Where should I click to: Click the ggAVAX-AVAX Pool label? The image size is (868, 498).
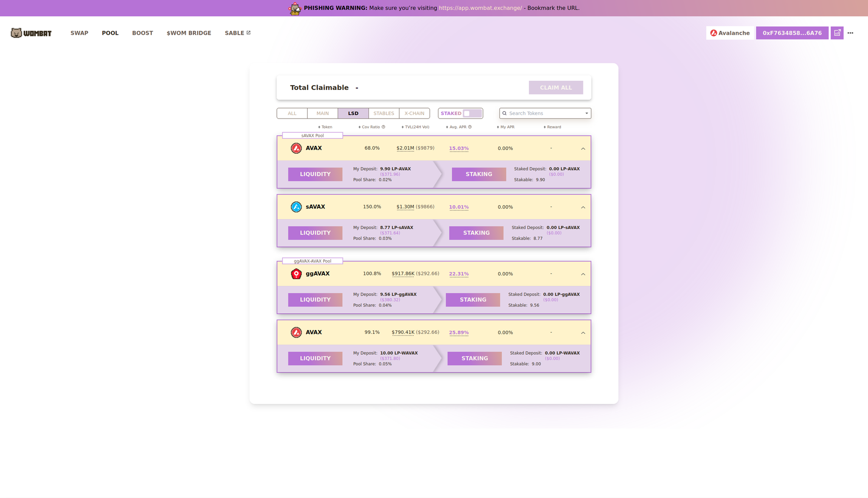[312, 261]
